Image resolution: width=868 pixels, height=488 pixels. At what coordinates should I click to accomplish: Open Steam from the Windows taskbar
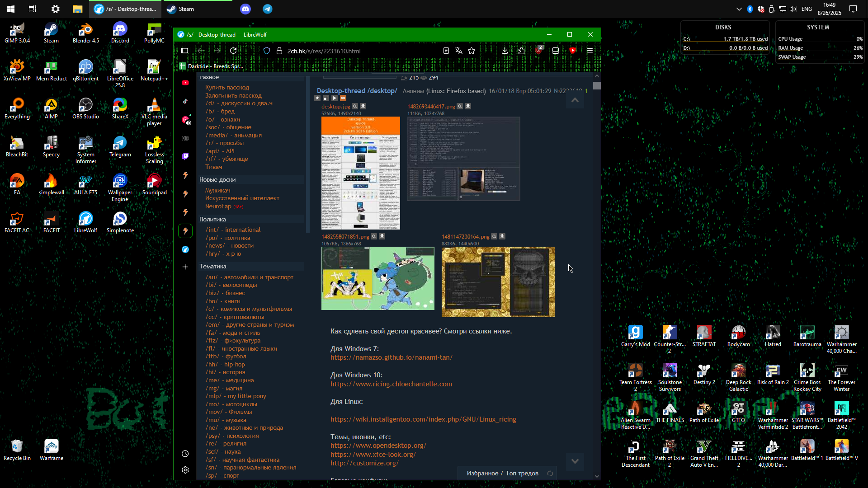point(181,9)
